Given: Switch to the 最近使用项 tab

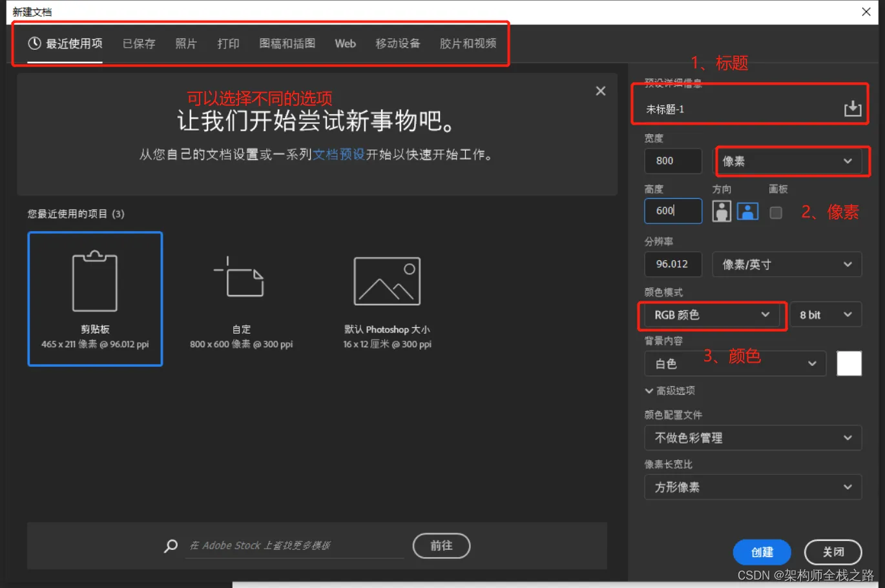Looking at the screenshot, I should (65, 44).
